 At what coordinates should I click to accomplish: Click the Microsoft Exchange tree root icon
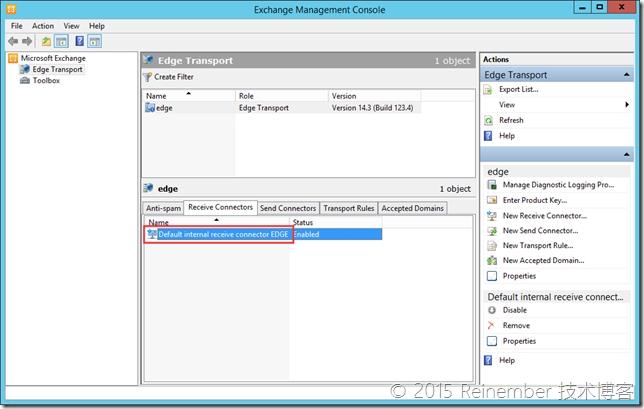(13, 58)
